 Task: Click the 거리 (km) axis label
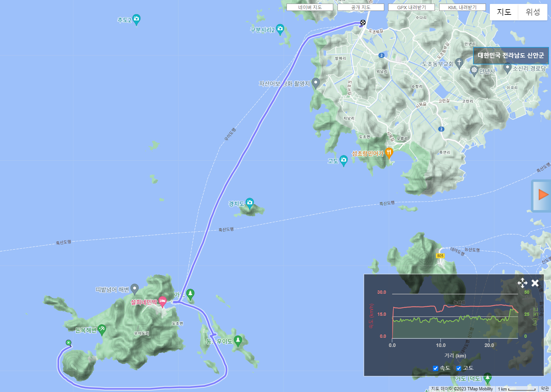point(455,355)
